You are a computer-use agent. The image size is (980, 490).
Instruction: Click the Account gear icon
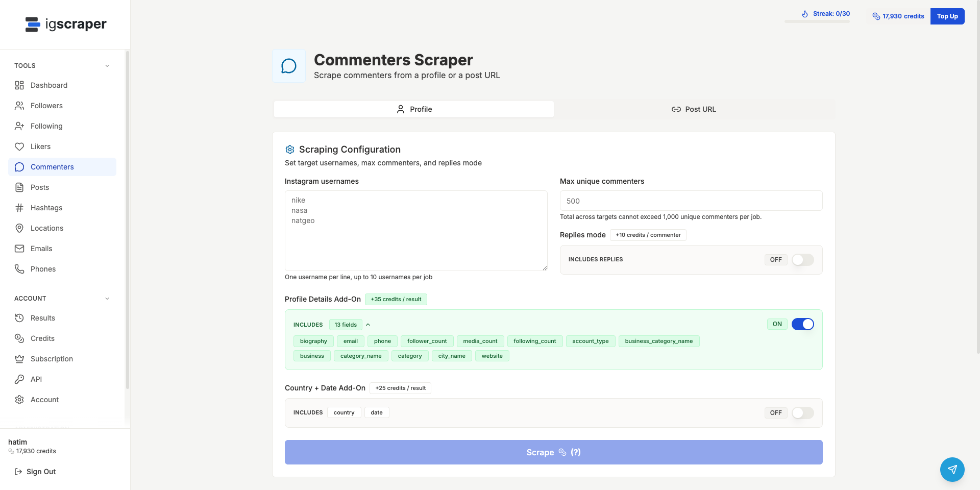coord(19,400)
